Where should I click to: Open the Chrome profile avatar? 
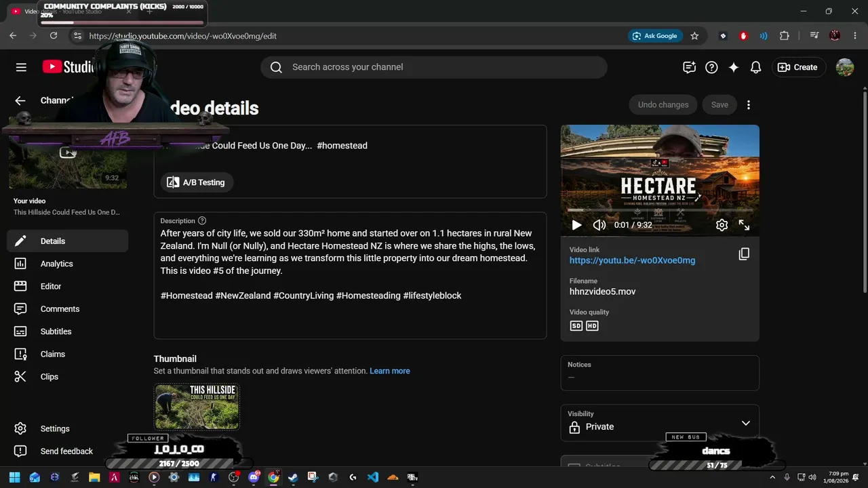coord(835,36)
